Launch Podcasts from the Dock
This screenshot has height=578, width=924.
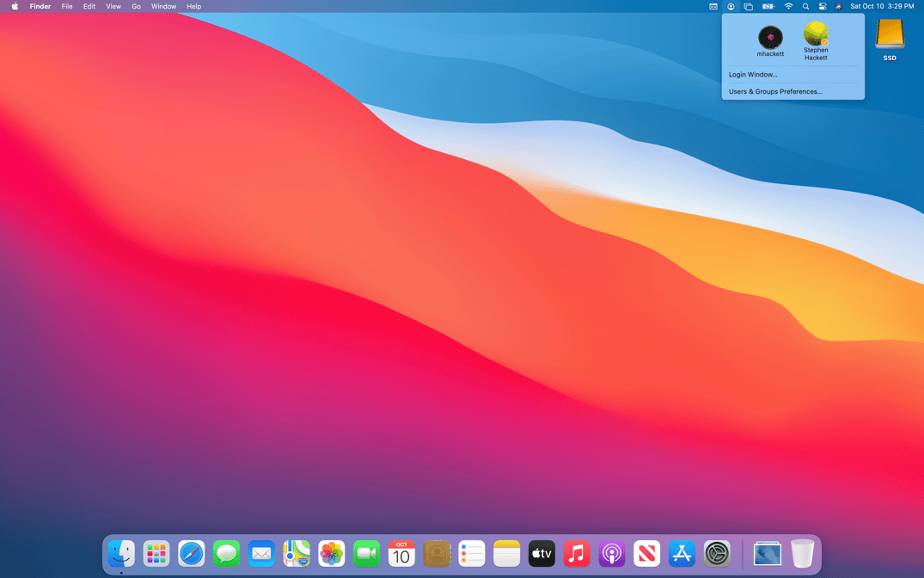(612, 554)
